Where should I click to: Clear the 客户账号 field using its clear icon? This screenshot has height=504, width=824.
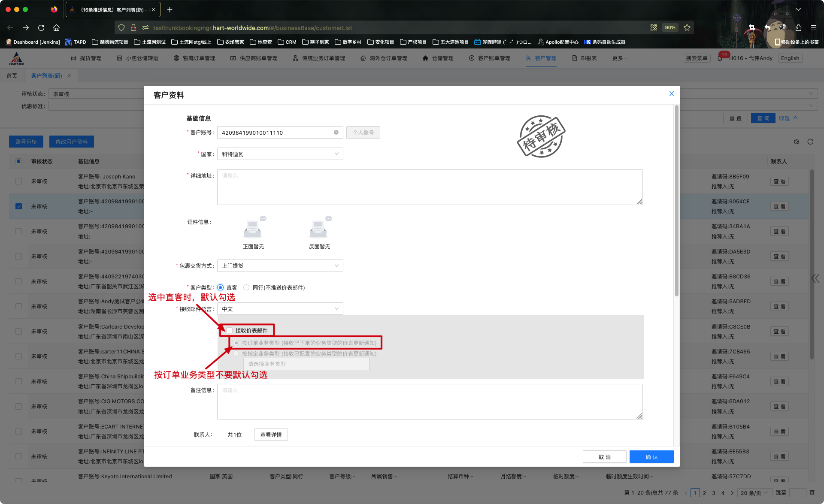336,132
